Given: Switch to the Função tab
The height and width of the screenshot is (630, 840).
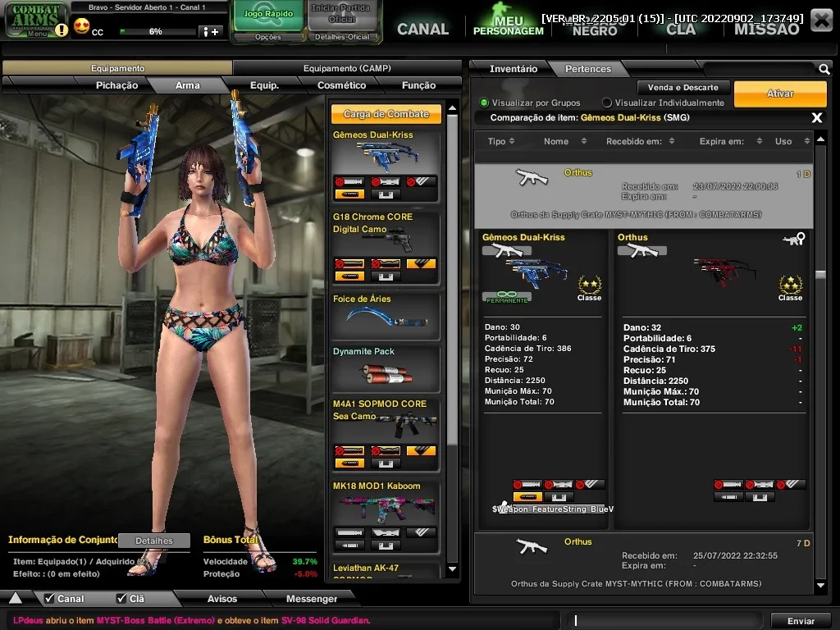Looking at the screenshot, I should (418, 85).
